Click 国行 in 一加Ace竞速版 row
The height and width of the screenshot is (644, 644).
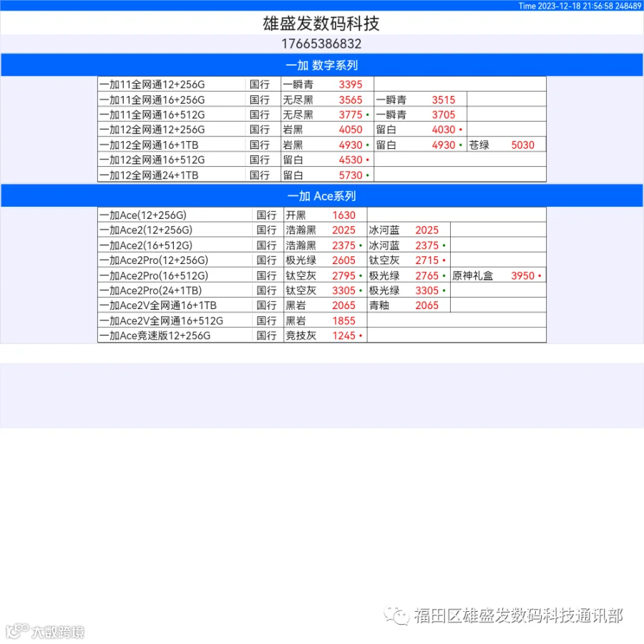[x=266, y=336]
